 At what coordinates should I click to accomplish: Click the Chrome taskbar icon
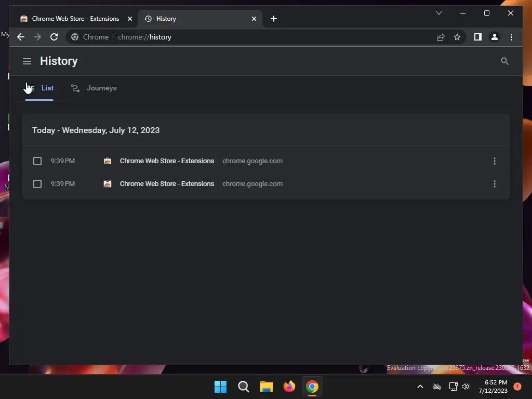click(312, 387)
